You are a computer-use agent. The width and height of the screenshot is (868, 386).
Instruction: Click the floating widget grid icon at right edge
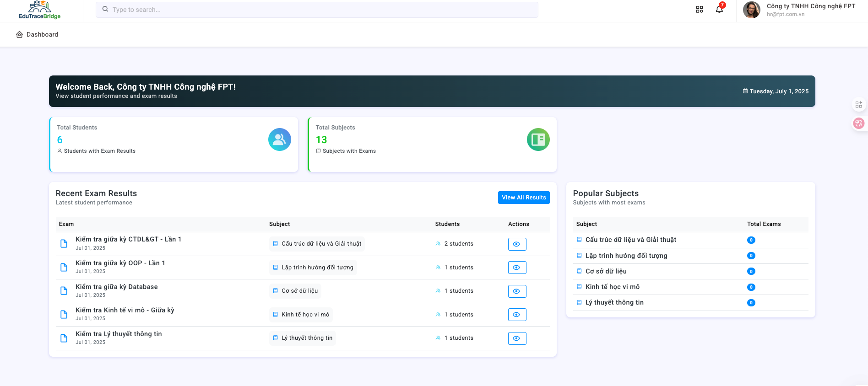[858, 105]
